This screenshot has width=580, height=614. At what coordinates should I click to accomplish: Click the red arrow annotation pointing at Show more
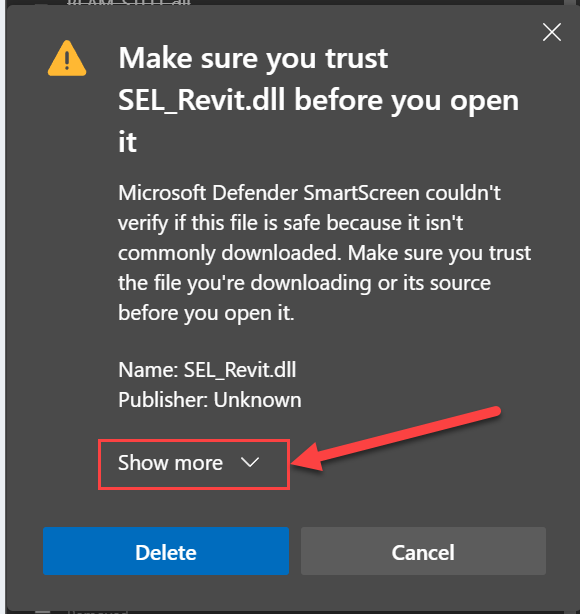396,439
